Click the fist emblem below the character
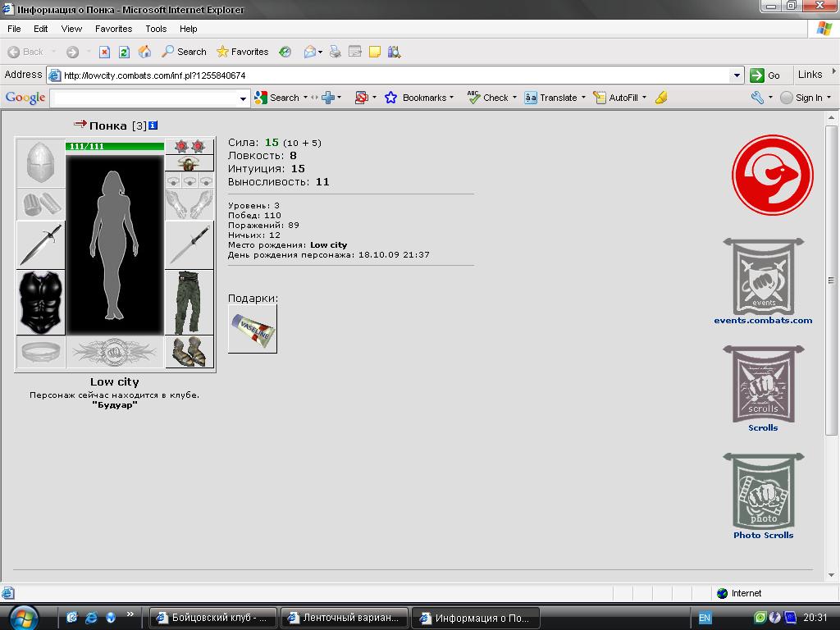Viewport: 840px width, 630px height. [114, 352]
